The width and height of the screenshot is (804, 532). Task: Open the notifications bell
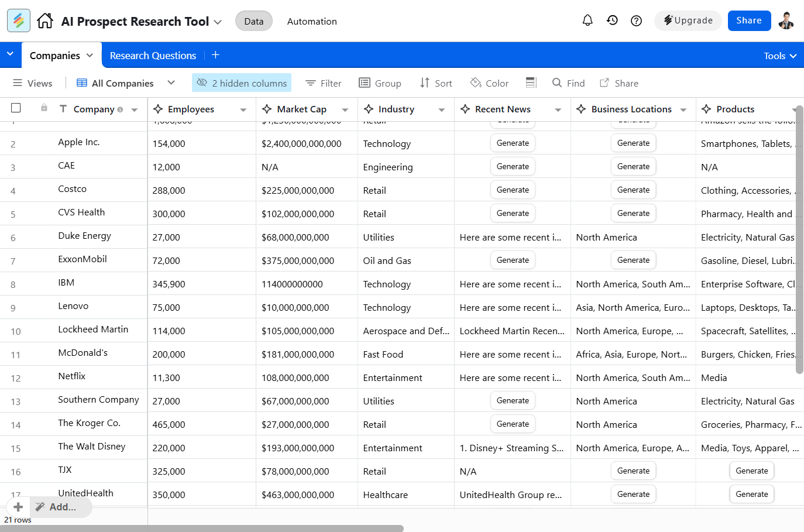[587, 20]
